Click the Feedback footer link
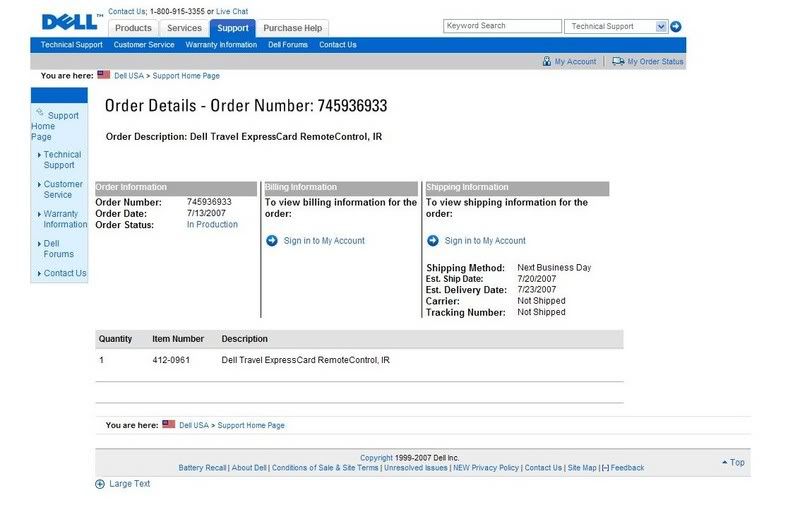Image resolution: width=800 pixels, height=517 pixels. pos(627,467)
